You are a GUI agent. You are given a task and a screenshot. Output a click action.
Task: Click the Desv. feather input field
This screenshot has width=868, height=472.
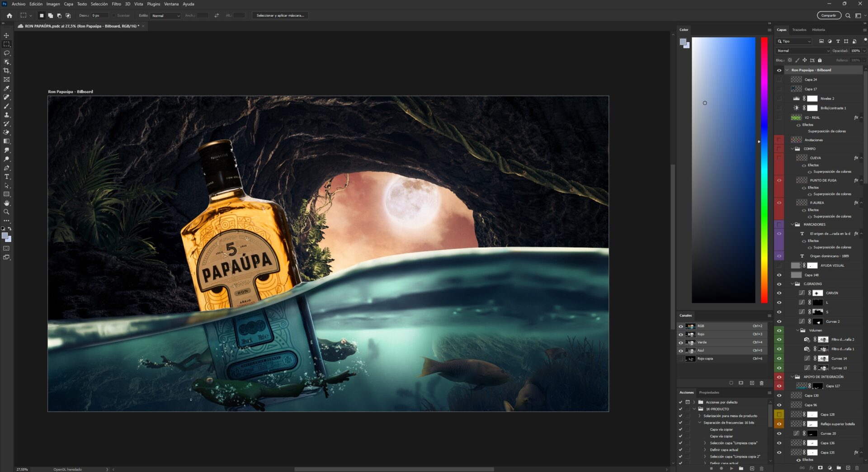coord(99,15)
